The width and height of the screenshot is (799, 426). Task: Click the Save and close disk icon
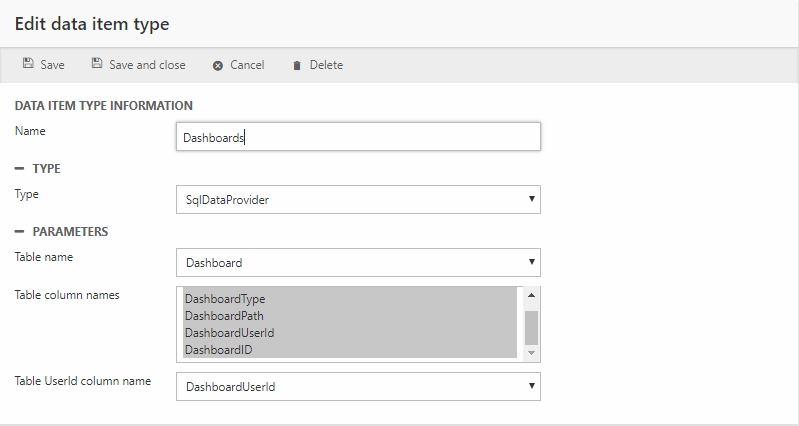click(97, 64)
